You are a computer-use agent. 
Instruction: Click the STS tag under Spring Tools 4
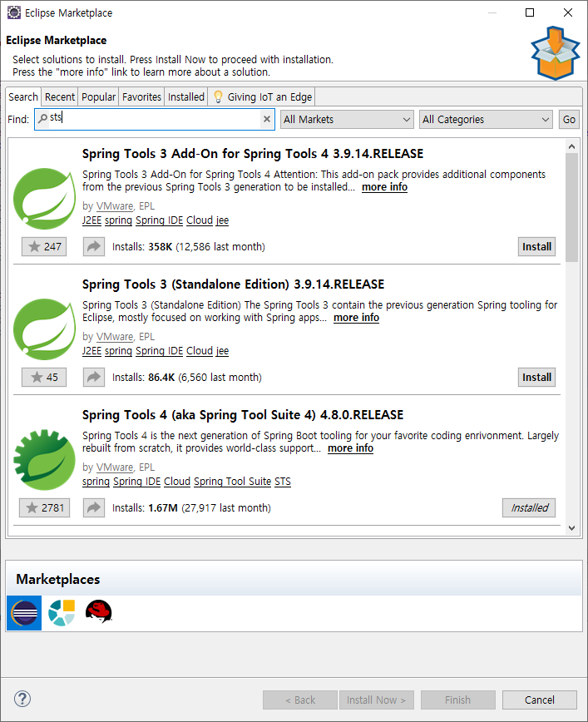283,481
